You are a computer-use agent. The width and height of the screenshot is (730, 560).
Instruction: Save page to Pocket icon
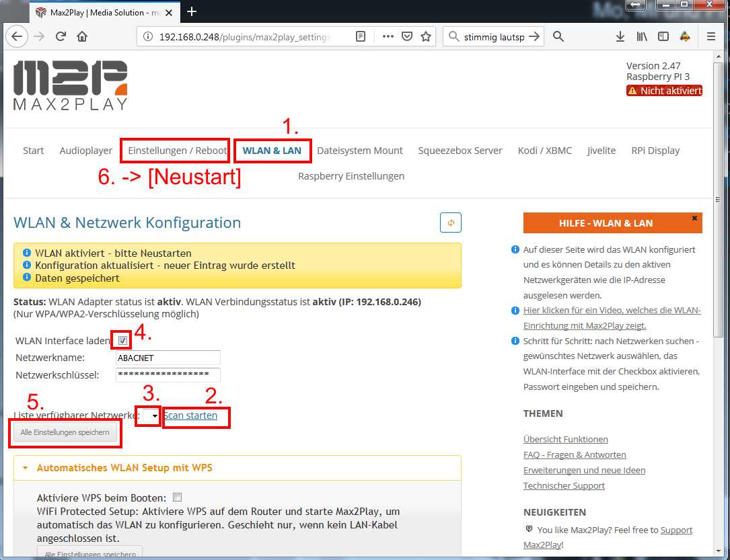coord(407,37)
